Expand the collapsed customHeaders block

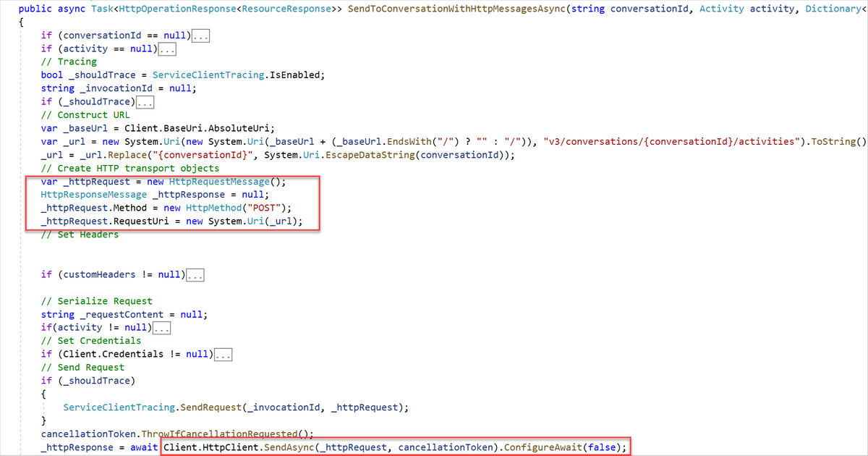(195, 274)
